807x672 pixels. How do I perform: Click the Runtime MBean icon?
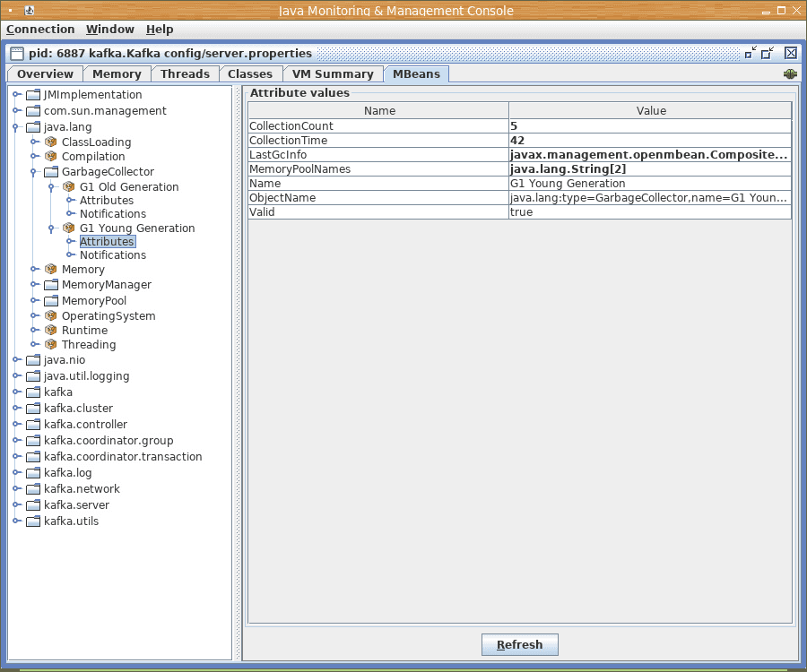(50, 330)
